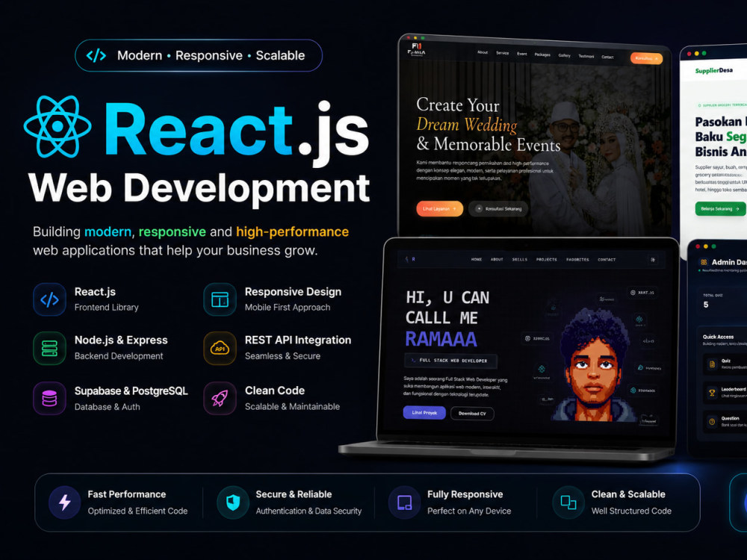Click the Question icon in Quick Access

(712, 422)
